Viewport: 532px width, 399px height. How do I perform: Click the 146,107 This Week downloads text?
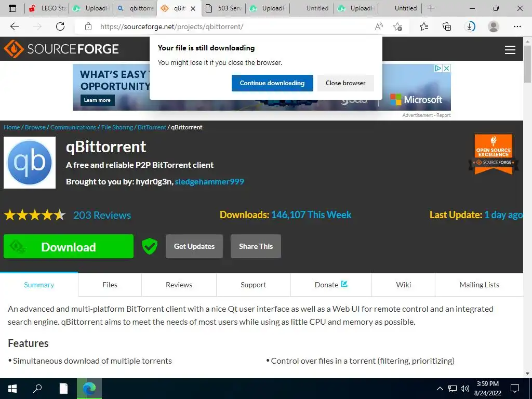coord(311,215)
